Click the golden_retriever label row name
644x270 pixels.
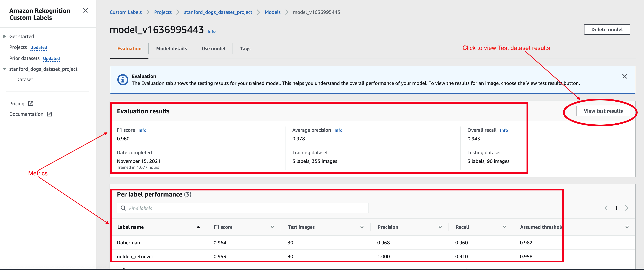coord(135,257)
